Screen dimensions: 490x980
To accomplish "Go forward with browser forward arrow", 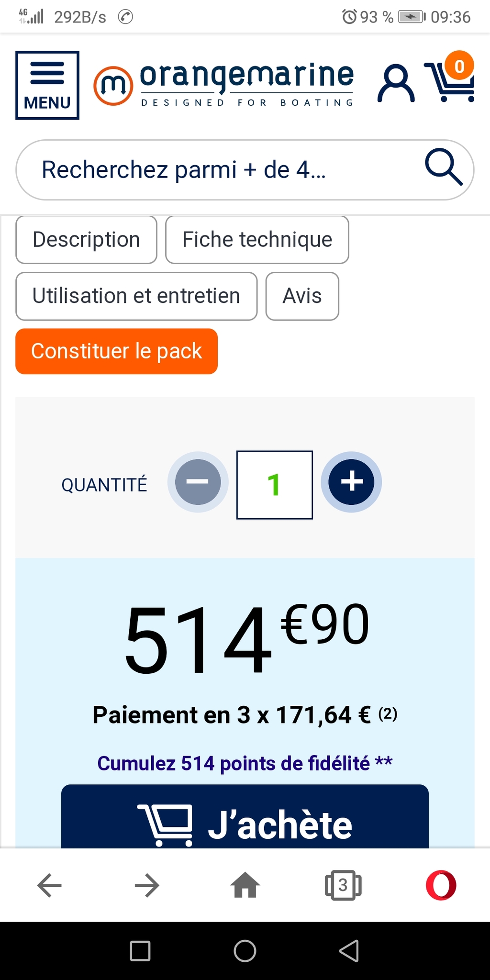I will pos(147,885).
